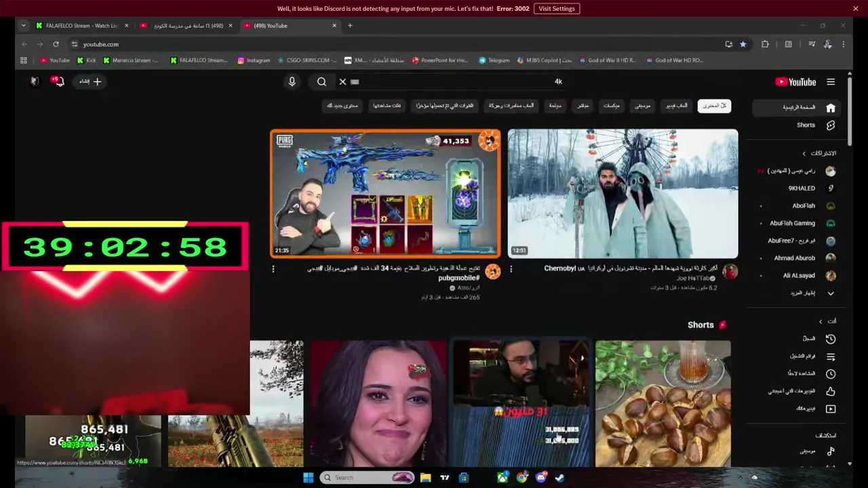The image size is (868, 488).
Task: Open the Kick bookmark
Action: 86,60
